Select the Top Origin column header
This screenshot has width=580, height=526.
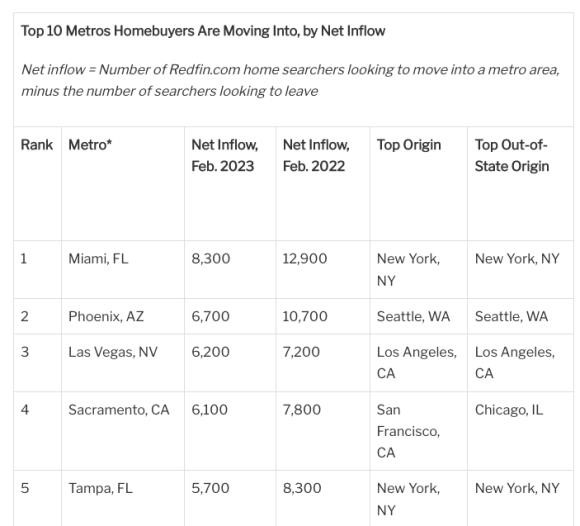tap(409, 145)
